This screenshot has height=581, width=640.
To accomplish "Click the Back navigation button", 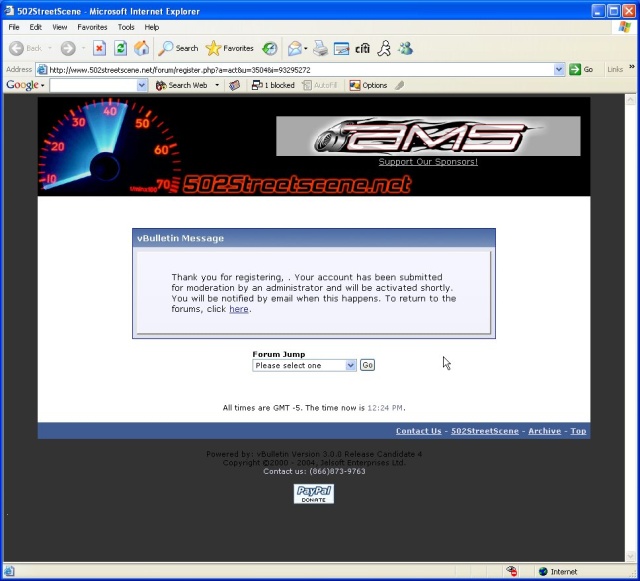I will coord(25,48).
